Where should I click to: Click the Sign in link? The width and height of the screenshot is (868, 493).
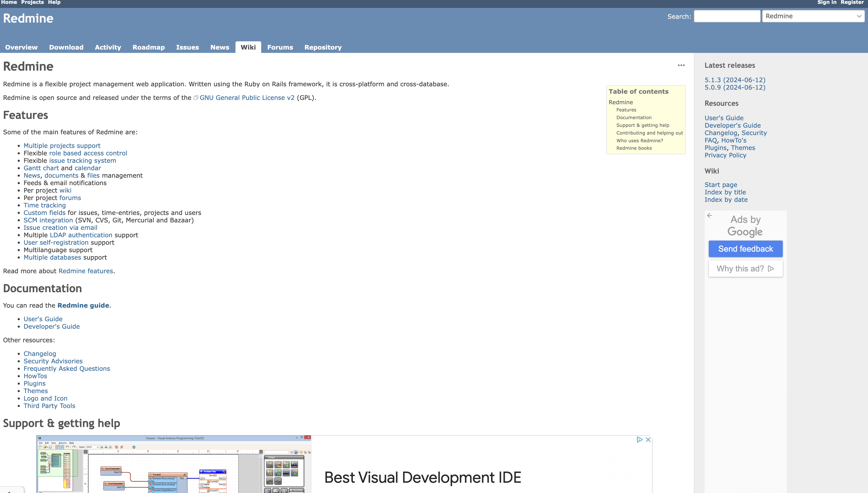pos(827,2)
